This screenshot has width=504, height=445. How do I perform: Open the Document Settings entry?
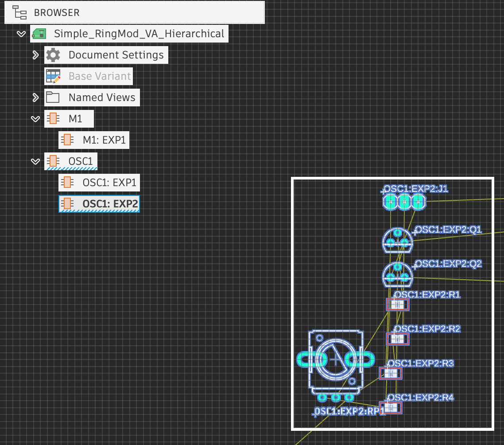tap(116, 55)
